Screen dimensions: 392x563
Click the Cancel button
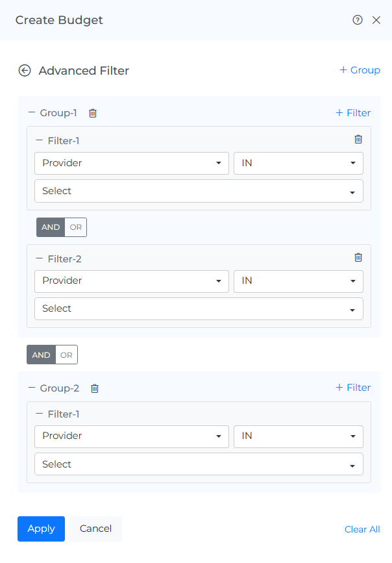[95, 529]
